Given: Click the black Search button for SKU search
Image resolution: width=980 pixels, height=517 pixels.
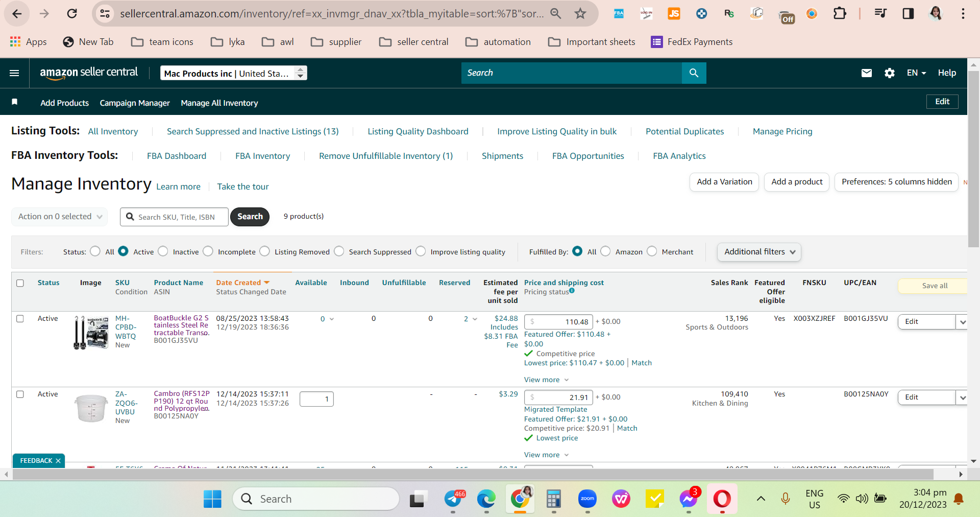Looking at the screenshot, I should [250, 217].
